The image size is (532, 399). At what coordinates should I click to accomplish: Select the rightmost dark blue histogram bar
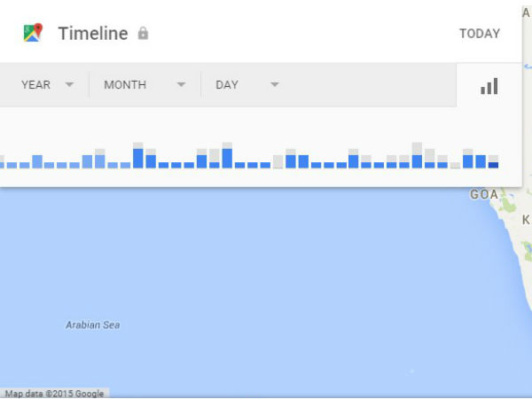tap(493, 164)
